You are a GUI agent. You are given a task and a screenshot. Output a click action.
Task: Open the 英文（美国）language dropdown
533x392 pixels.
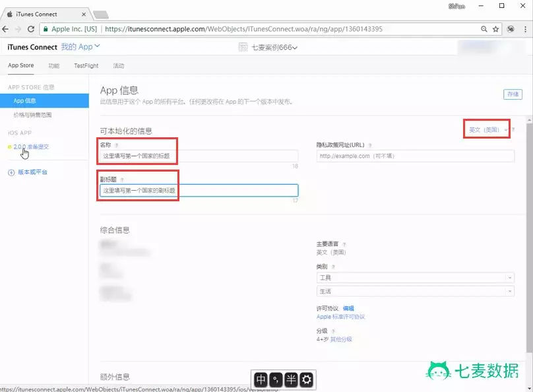(488, 130)
